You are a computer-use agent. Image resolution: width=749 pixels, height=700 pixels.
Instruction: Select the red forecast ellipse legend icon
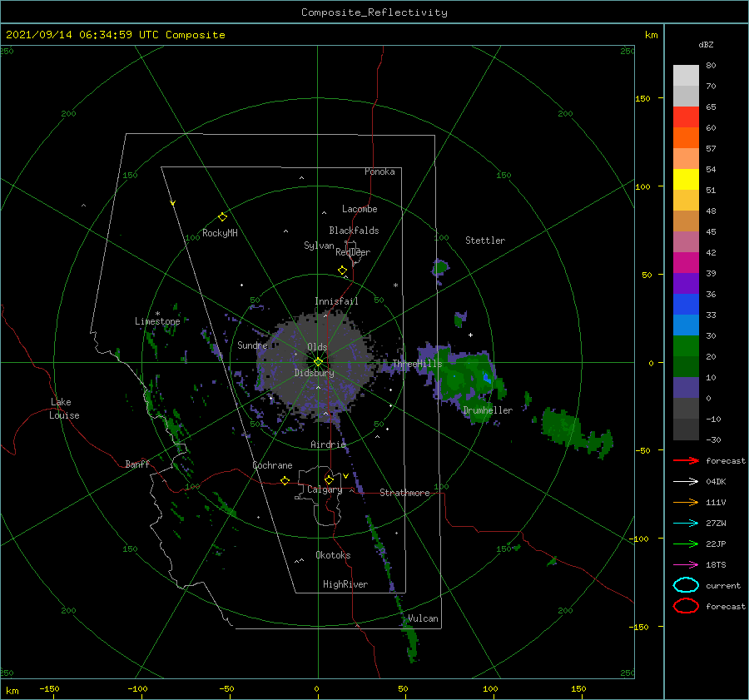point(686,606)
